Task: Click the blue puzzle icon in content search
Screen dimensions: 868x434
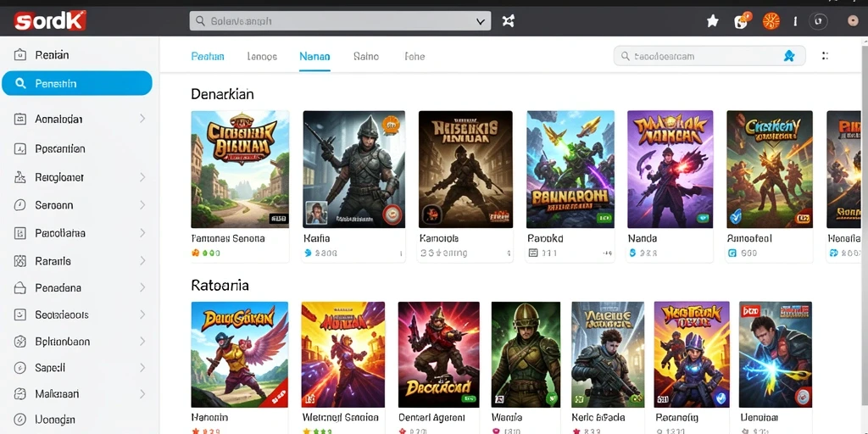Action: click(x=789, y=56)
